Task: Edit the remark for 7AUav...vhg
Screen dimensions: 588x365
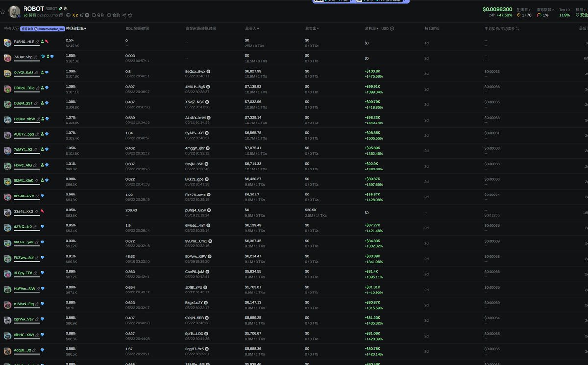Action: pyautogui.click(x=36, y=57)
